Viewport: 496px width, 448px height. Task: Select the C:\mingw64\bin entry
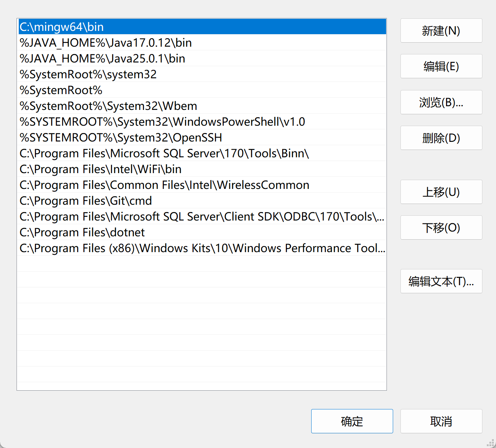pyautogui.click(x=202, y=27)
